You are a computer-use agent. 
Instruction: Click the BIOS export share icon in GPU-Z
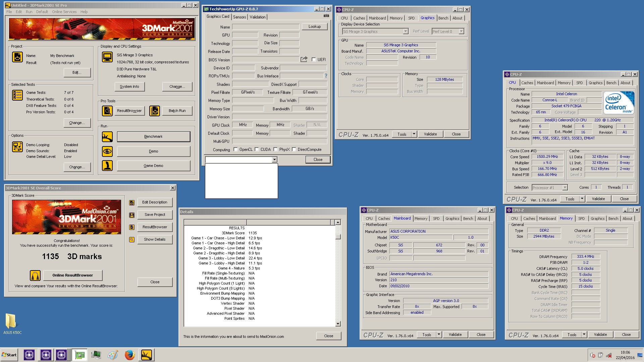(x=304, y=59)
